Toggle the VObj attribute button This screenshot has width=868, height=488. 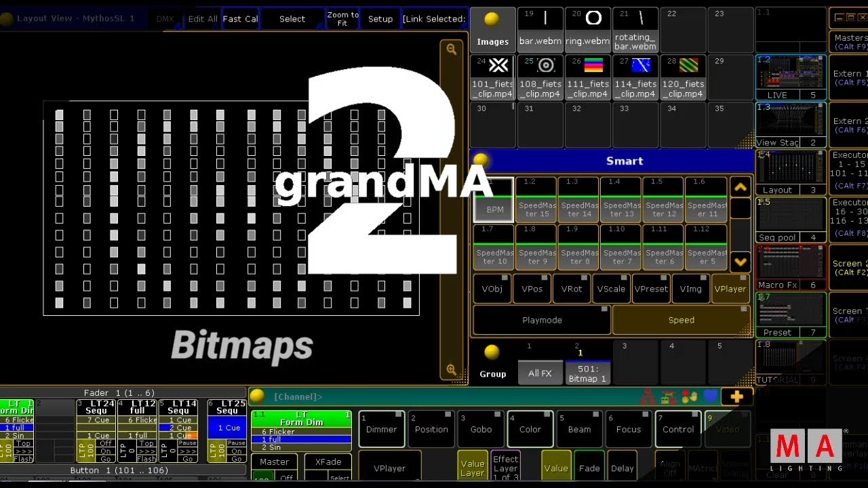coord(492,289)
